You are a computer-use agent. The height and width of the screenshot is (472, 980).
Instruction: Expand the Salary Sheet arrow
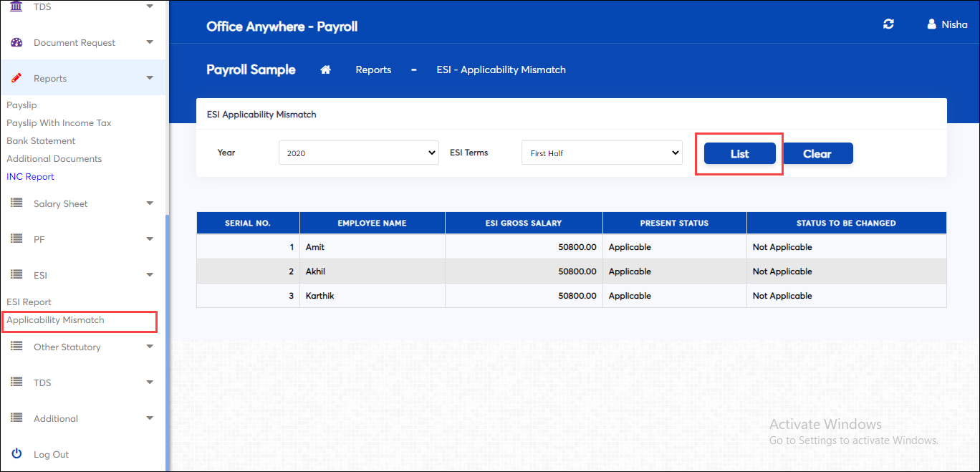point(150,203)
